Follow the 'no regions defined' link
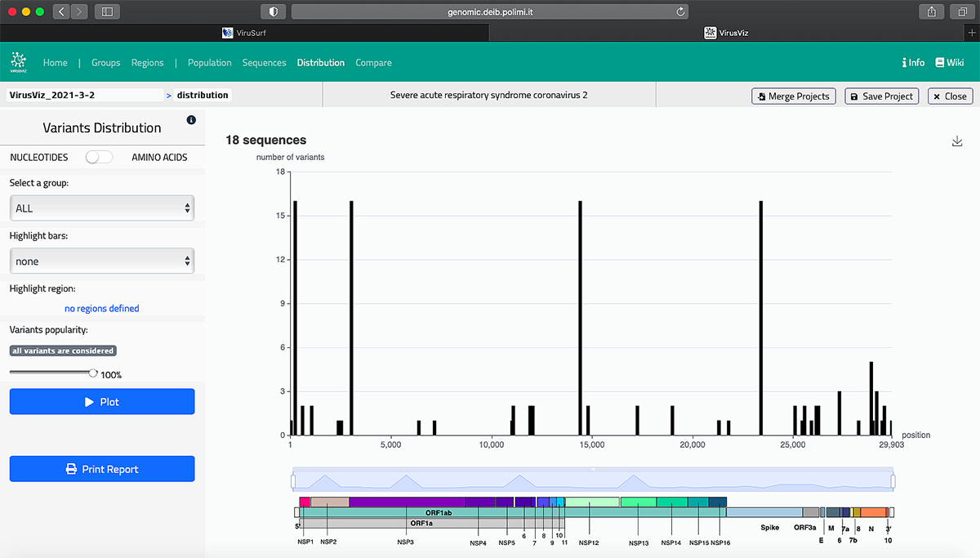The width and height of the screenshot is (980, 558). (x=102, y=309)
